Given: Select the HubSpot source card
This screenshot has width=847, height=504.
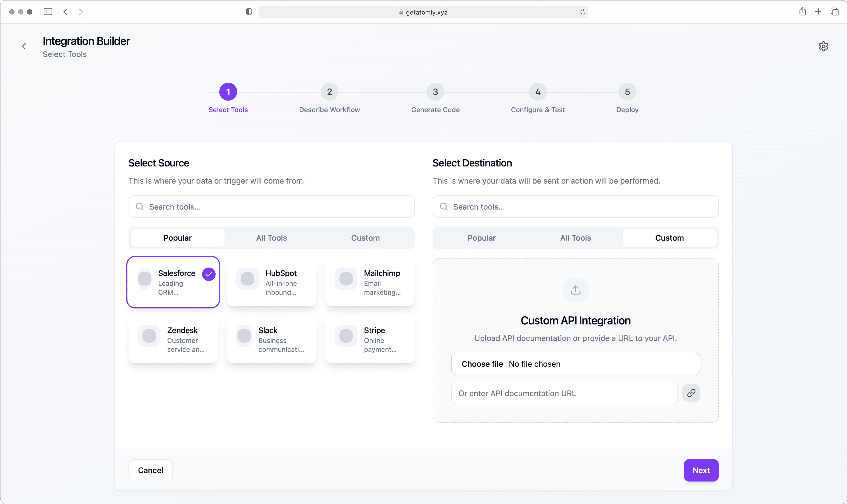Looking at the screenshot, I should tap(271, 282).
